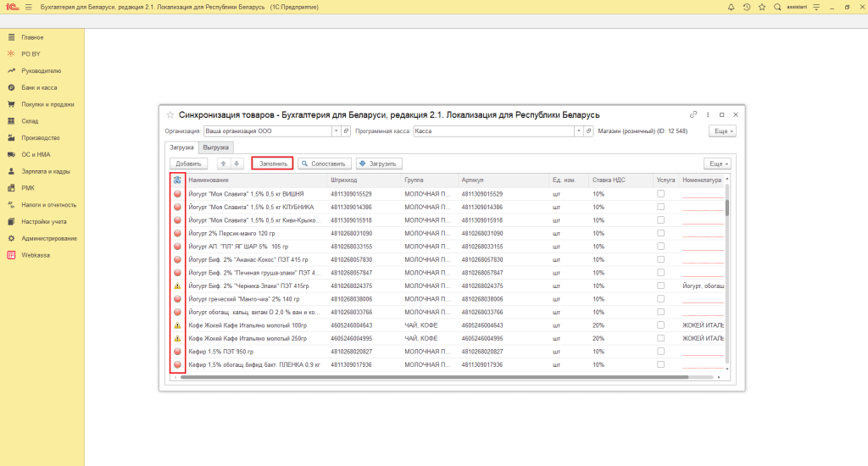Toggle Услуга checkbox for Манго-чиа row

pos(660,299)
